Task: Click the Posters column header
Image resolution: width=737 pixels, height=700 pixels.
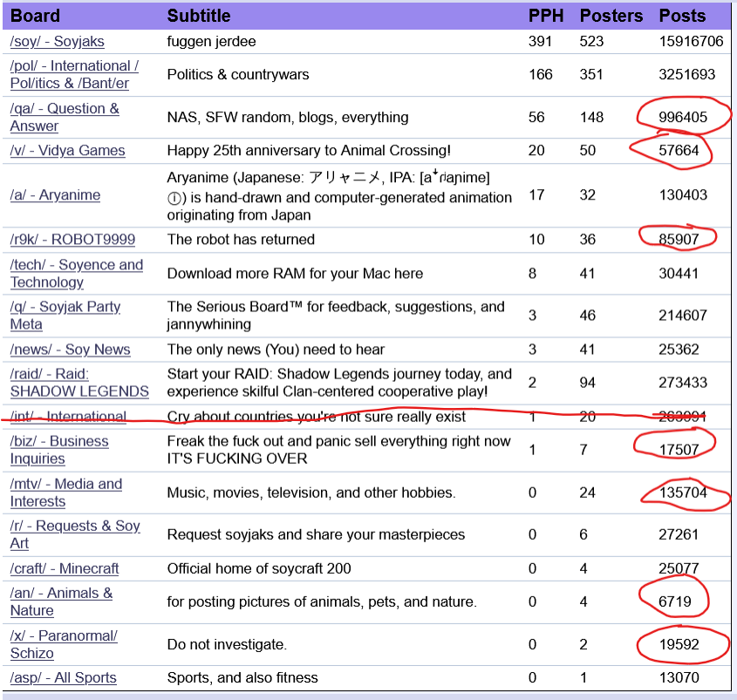Action: pos(611,16)
